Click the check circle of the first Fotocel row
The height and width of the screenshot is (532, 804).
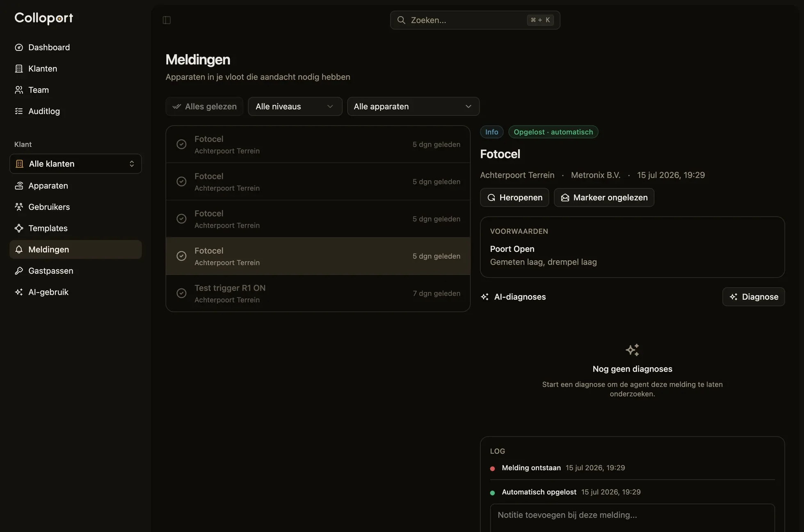pos(181,144)
